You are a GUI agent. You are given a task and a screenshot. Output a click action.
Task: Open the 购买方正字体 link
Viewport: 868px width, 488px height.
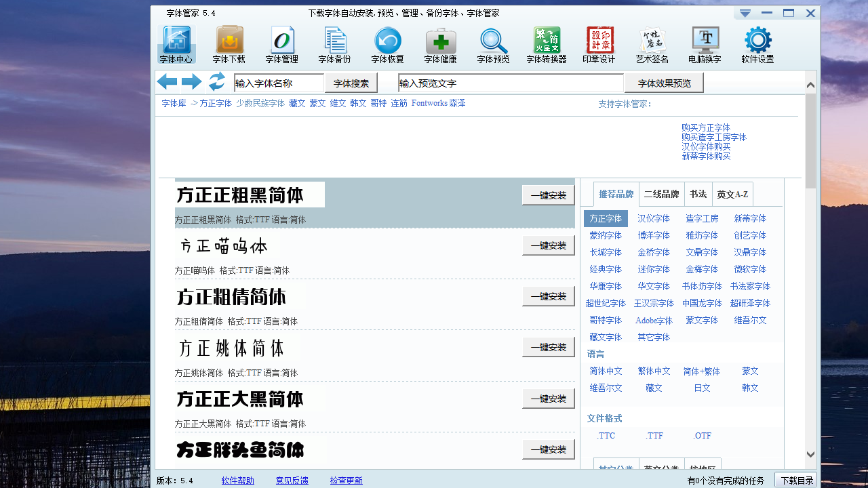(705, 127)
